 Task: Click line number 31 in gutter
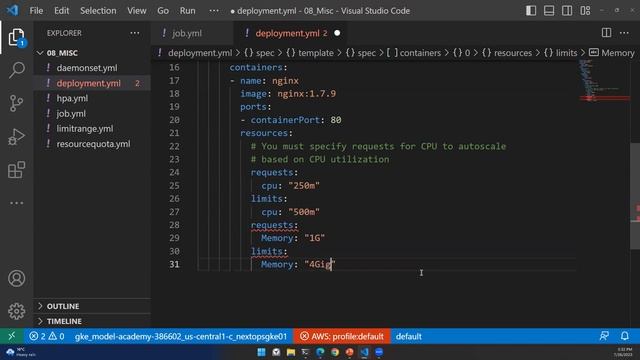point(174,264)
